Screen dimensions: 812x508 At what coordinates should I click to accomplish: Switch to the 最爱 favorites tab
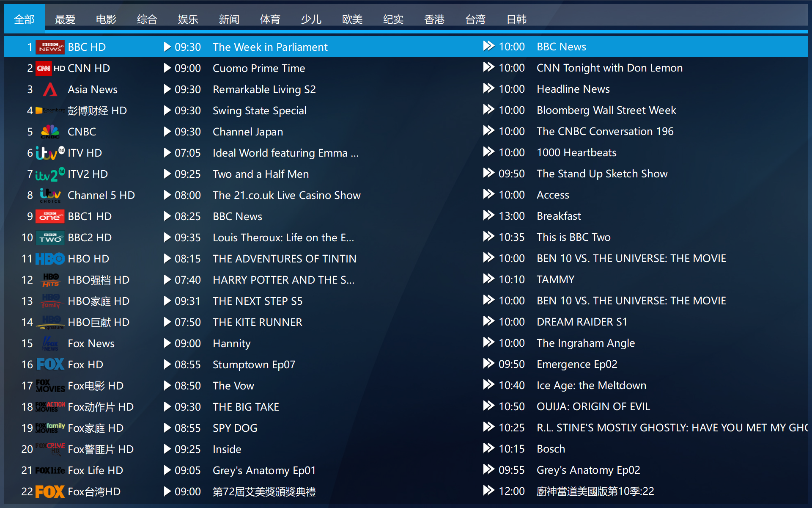pos(65,19)
